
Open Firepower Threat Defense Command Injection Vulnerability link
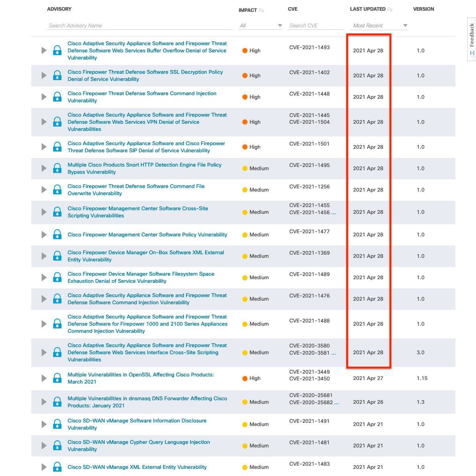point(142,97)
